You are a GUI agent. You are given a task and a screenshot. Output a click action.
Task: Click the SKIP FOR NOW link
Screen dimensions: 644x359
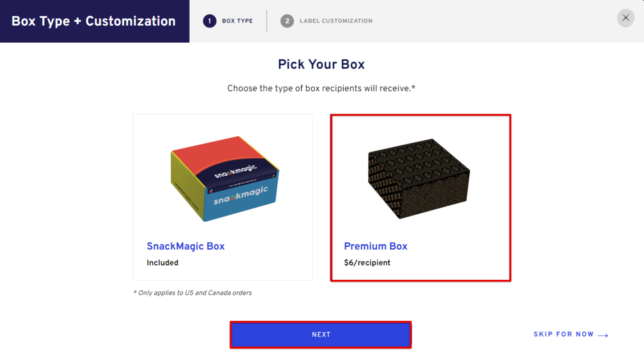click(563, 334)
